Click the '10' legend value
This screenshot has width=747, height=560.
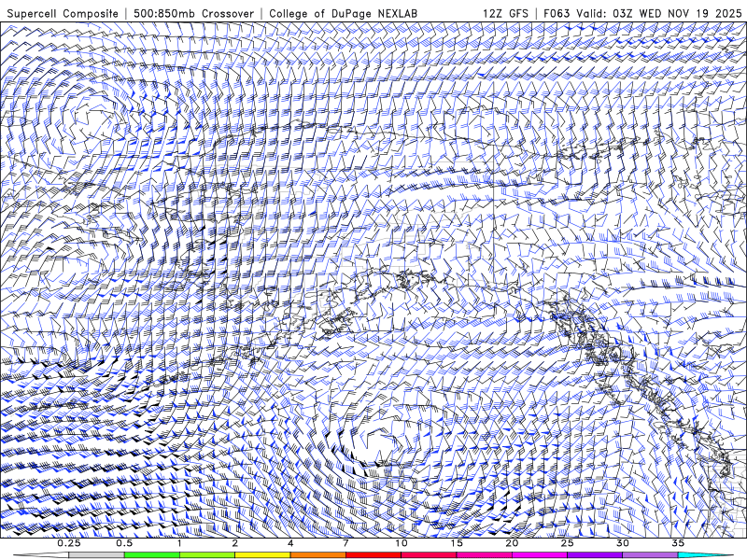[402, 543]
